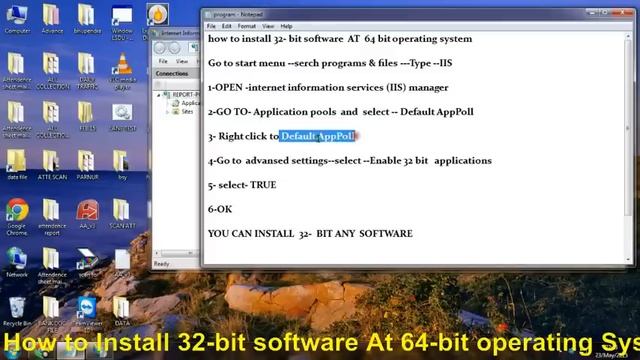
Task: Open the VLC media player shortcut
Action: click(x=122, y=71)
